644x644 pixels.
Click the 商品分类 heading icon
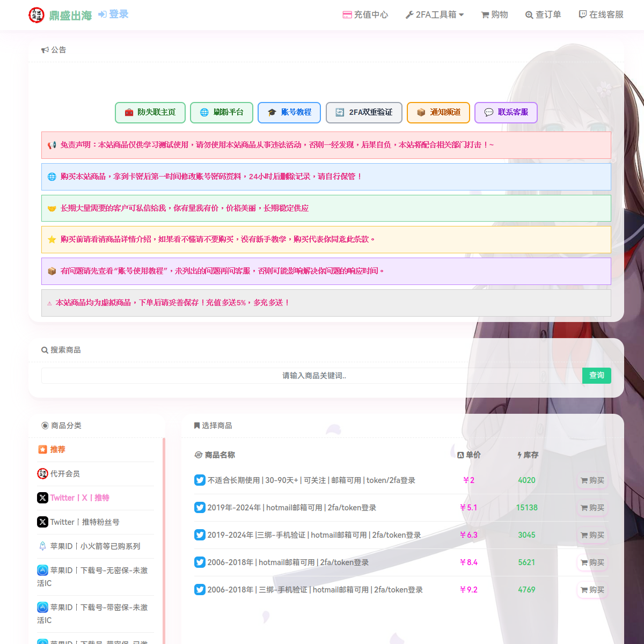tap(45, 426)
